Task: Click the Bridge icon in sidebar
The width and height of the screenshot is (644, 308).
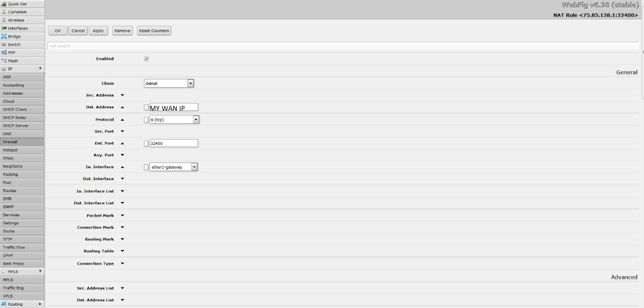Action: point(4,36)
